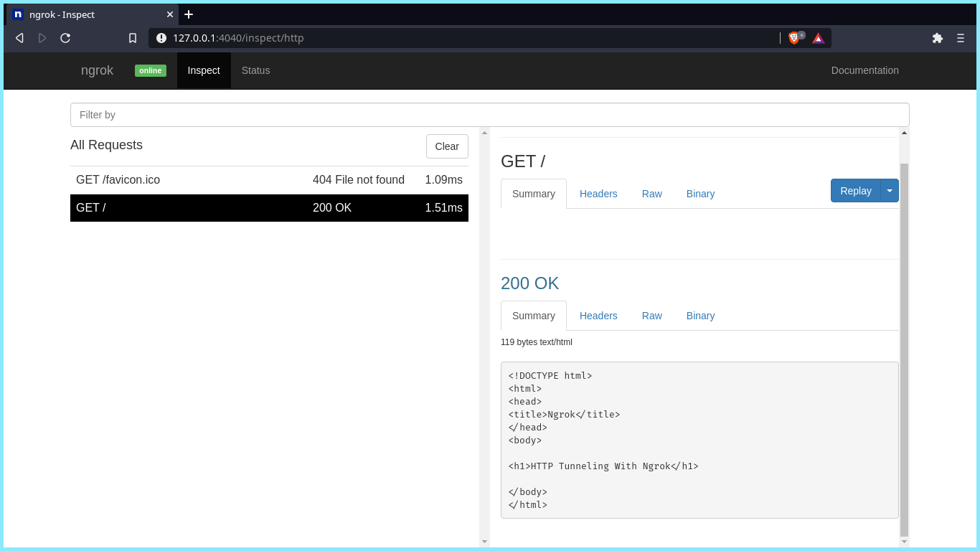Click the h1 HTTP Tunneling With Ngrok line
Viewport: 980px width, 551px height.
(603, 466)
